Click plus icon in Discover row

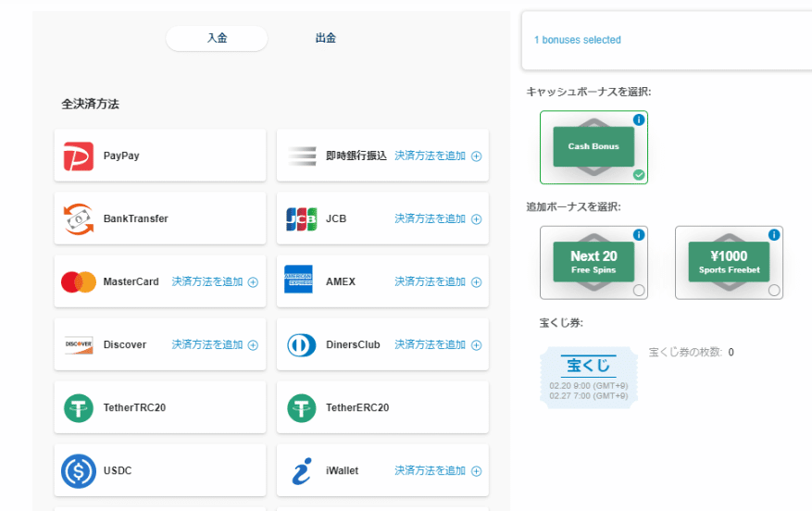pyautogui.click(x=253, y=345)
